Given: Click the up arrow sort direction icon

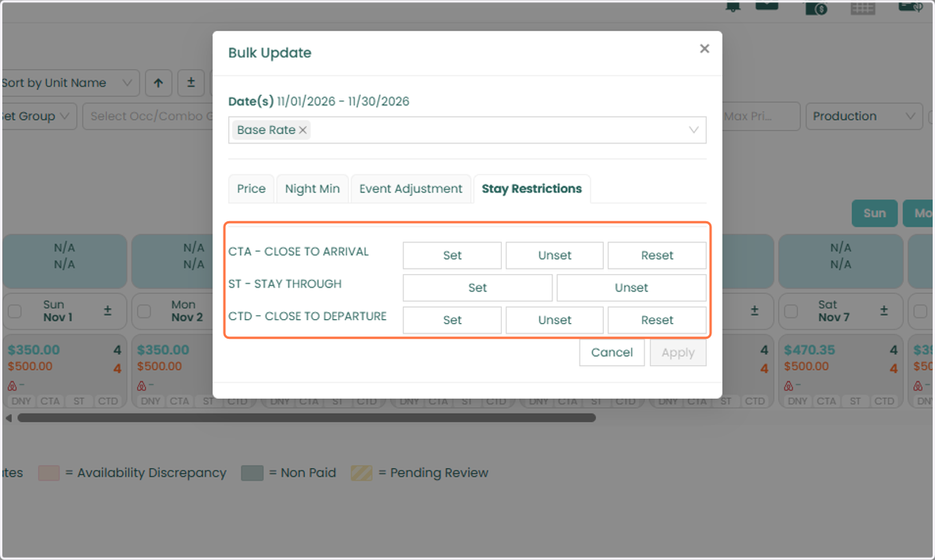Looking at the screenshot, I should (158, 83).
